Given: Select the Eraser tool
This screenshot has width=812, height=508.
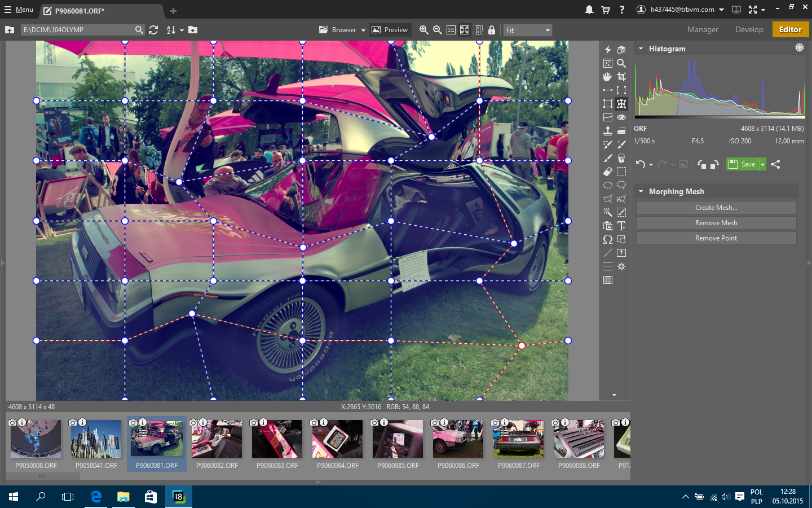Looking at the screenshot, I should pos(608,172).
